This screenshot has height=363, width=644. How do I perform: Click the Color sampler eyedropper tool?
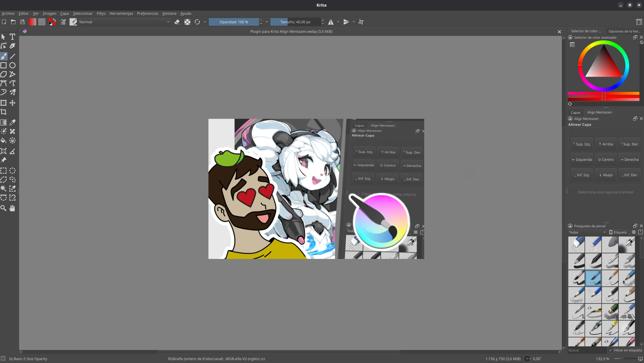(x=12, y=122)
